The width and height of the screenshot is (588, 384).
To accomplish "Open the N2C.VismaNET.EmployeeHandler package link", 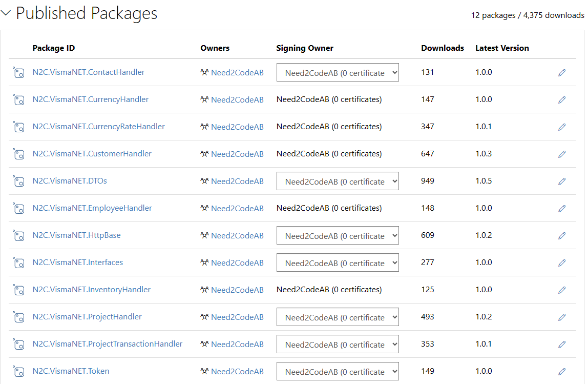I will pyautogui.click(x=92, y=208).
